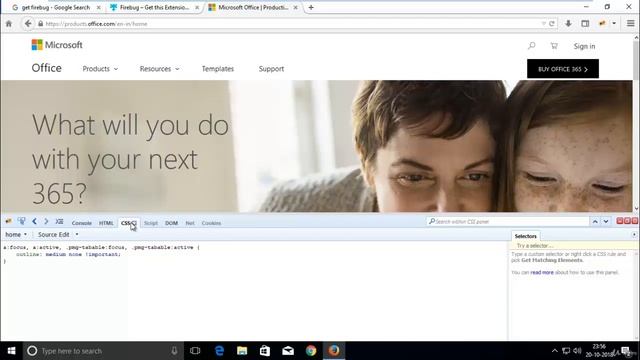This screenshot has width=640, height=360.
Task: Open a new browser tab with plus button
Action: [311, 7]
